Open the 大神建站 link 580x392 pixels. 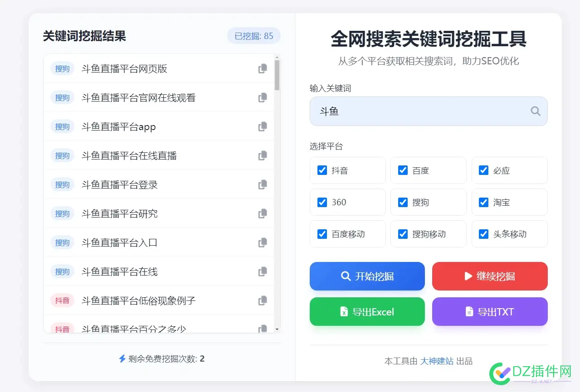(x=437, y=361)
